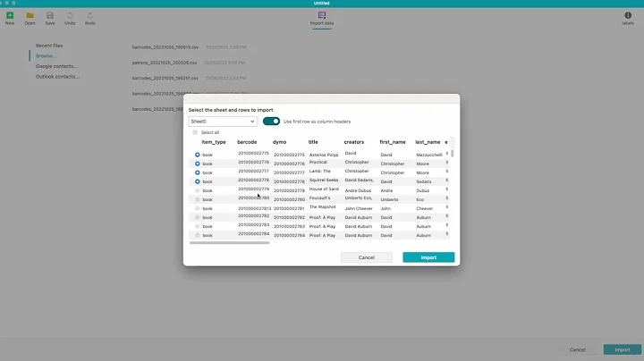Click the vertical scrollbar of the data table
This screenshot has height=361, width=644.
pos(453,153)
